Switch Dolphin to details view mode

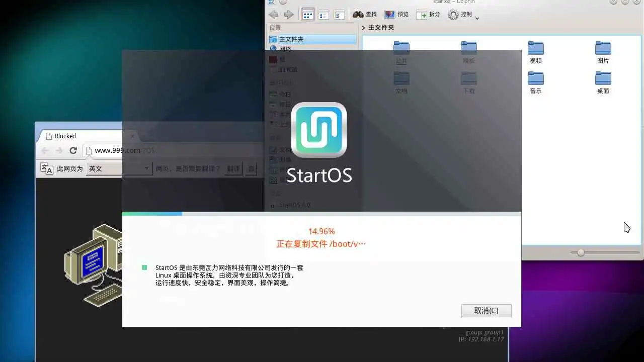[x=339, y=15]
